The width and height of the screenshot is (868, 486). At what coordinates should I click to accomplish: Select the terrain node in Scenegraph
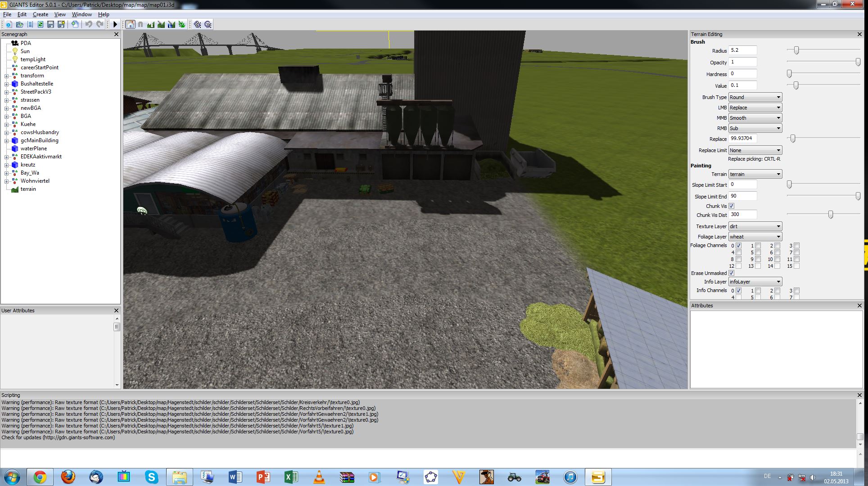tap(28, 189)
